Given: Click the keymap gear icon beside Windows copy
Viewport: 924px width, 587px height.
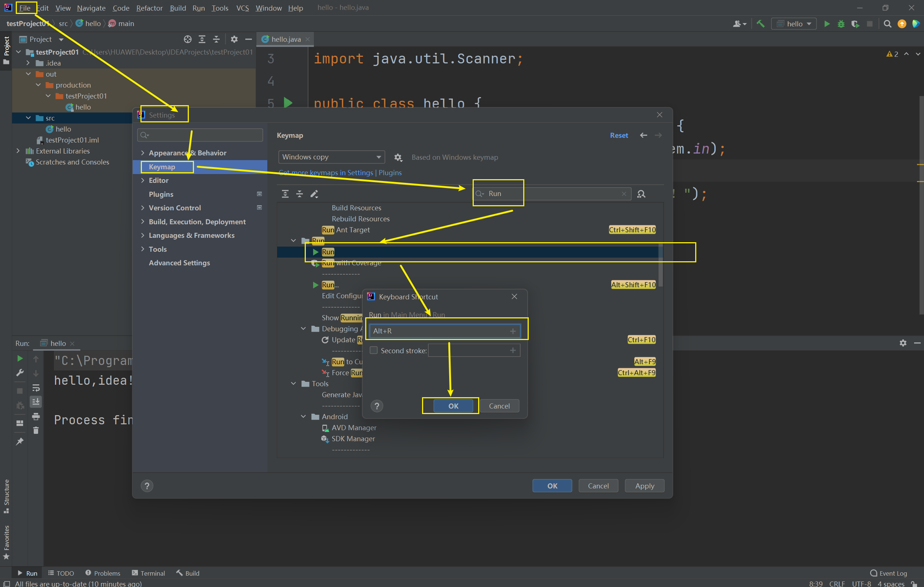Looking at the screenshot, I should point(398,157).
